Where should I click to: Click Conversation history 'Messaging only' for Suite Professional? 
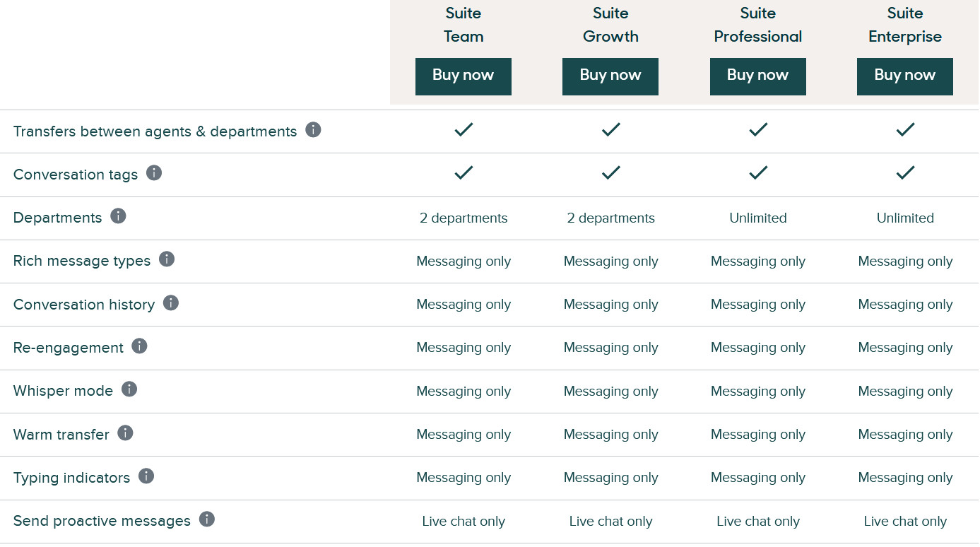tap(758, 305)
